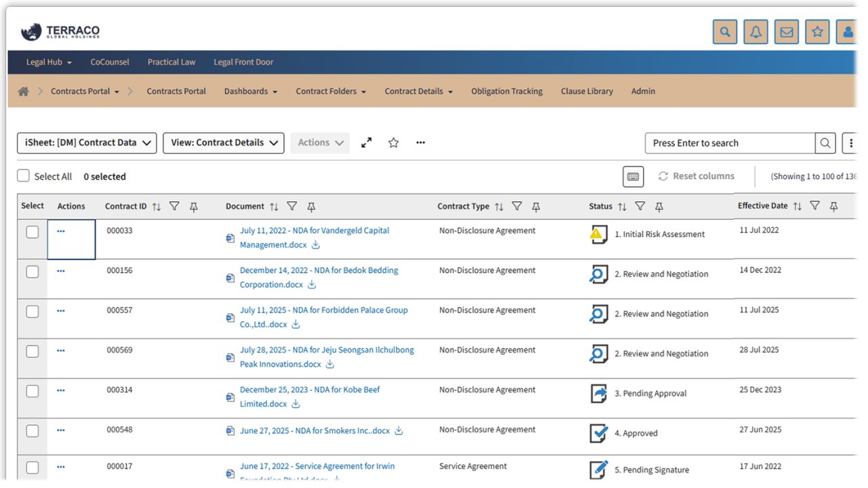Open the Clause Library menu item
Image resolution: width=868 pixels, height=488 pixels.
click(587, 91)
